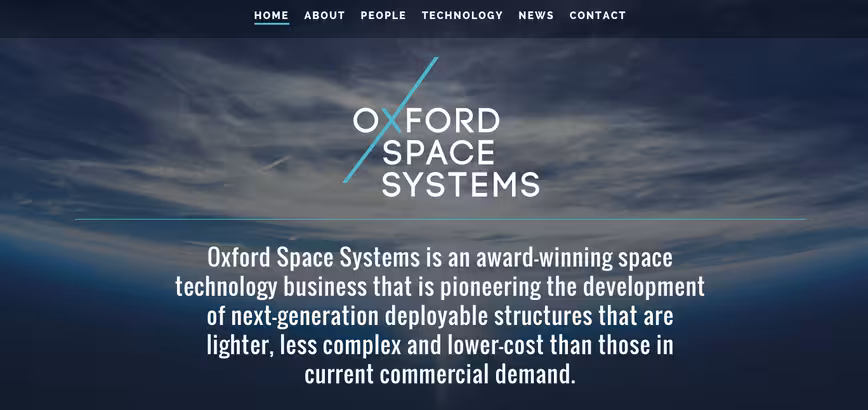Click the paragraph starting "Oxford Space Systems is"
This screenshot has height=410, width=868.
pos(440,316)
